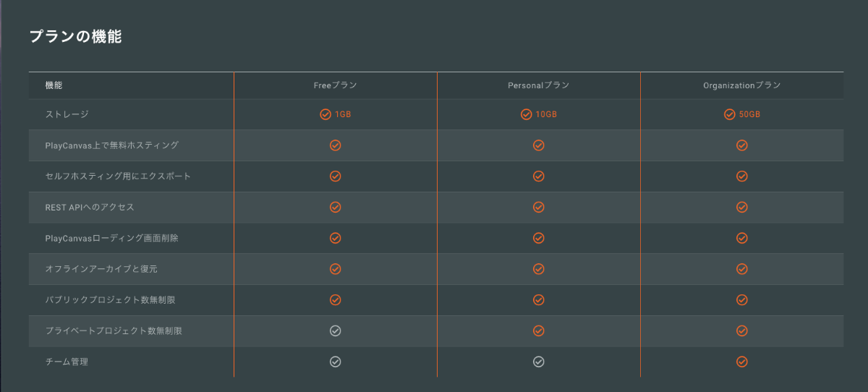
Task: Click Personal plan checkmark for セルフホスティング用にエクスポート
Action: click(x=538, y=176)
